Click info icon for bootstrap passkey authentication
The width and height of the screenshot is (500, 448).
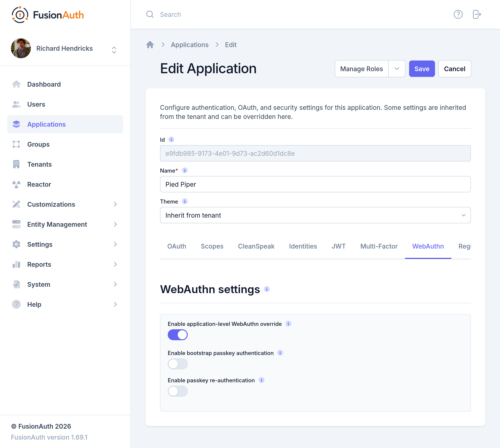pos(280,353)
